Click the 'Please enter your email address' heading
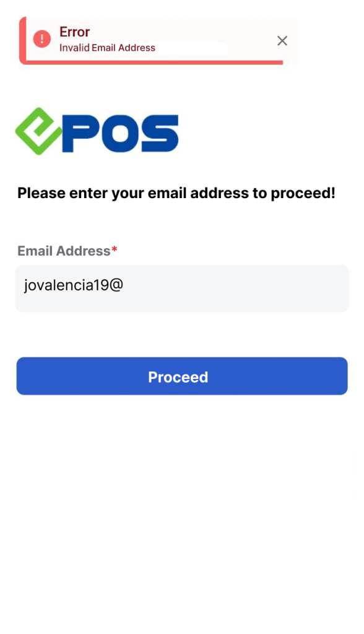 point(176,193)
